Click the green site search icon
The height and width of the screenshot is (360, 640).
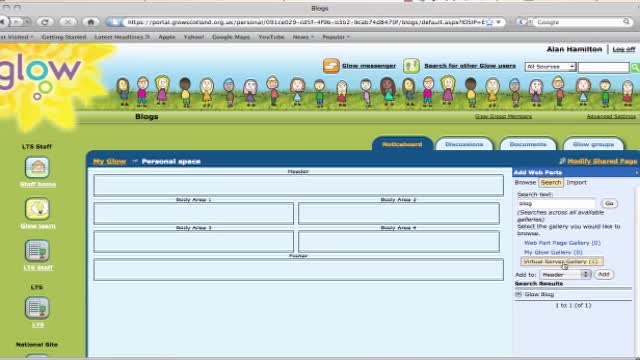pos(635,67)
